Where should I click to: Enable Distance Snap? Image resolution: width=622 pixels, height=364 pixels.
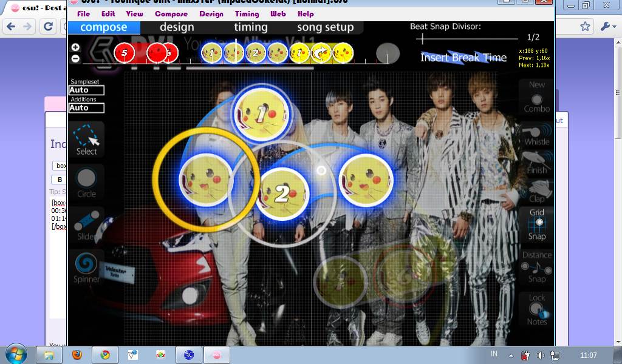tap(536, 267)
